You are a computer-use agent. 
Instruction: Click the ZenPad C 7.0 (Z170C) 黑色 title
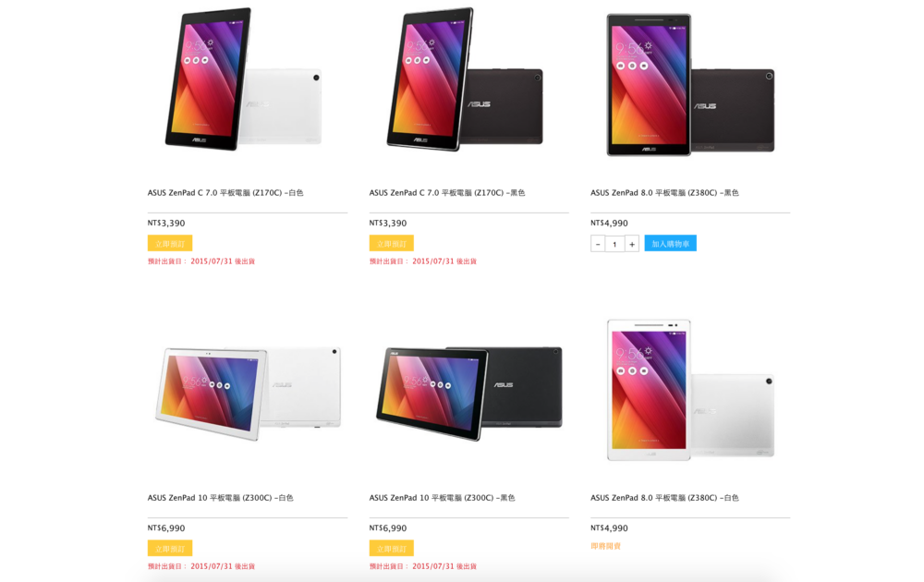tap(447, 193)
